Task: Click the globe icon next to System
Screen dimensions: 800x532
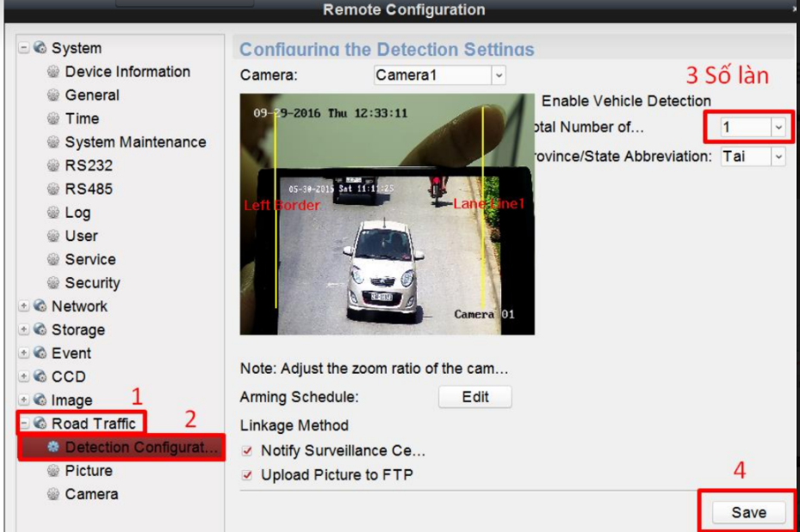Action: point(40,48)
